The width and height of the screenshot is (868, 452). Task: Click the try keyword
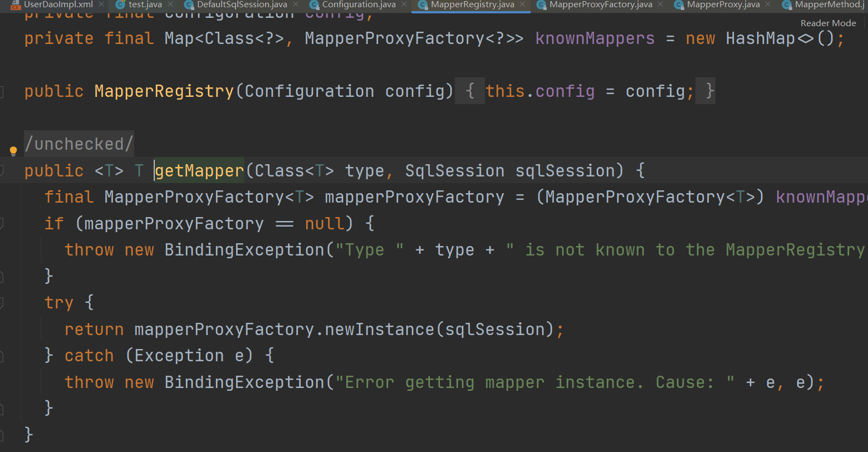[59, 302]
